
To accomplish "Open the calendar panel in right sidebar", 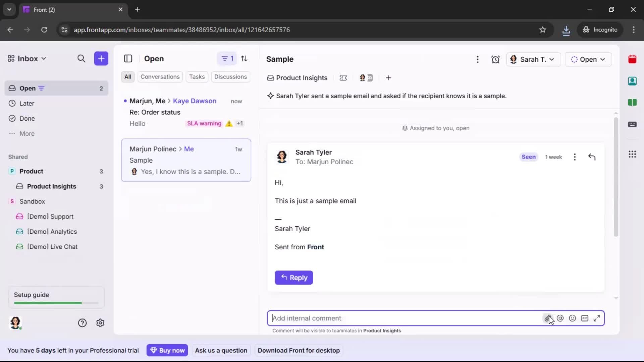I will click(x=633, y=59).
